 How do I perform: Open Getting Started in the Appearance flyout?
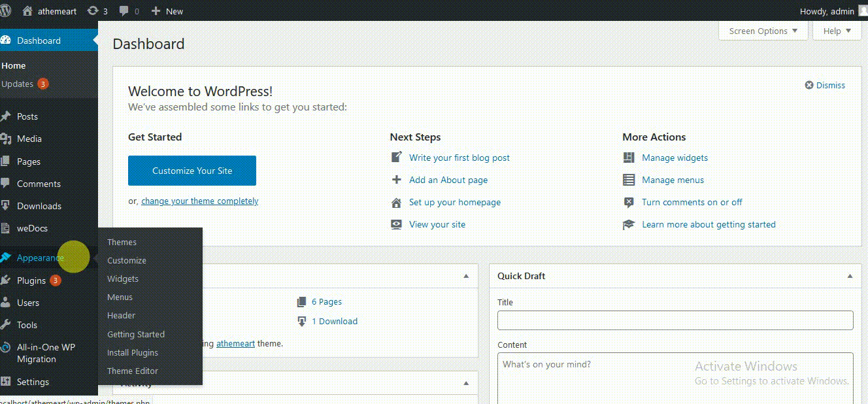(136, 334)
